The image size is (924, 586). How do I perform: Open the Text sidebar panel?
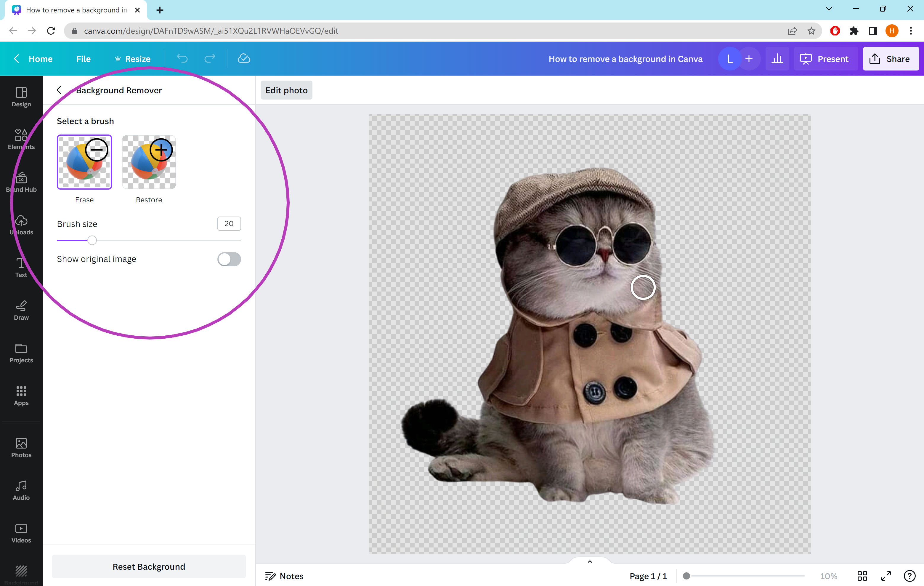21,268
